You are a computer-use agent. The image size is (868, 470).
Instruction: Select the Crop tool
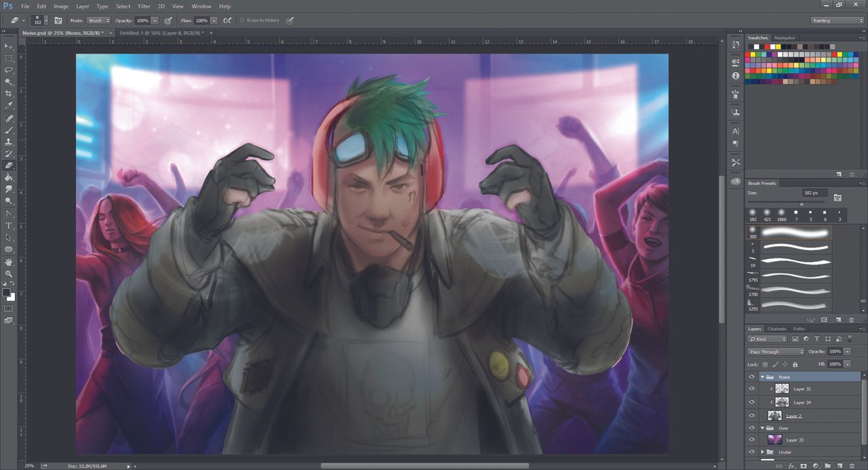9,94
